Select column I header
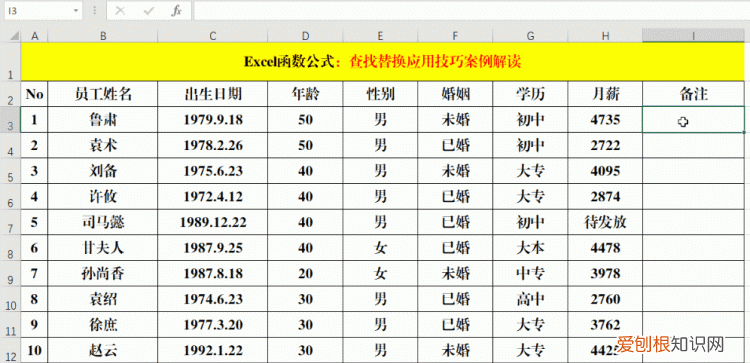 pos(694,36)
